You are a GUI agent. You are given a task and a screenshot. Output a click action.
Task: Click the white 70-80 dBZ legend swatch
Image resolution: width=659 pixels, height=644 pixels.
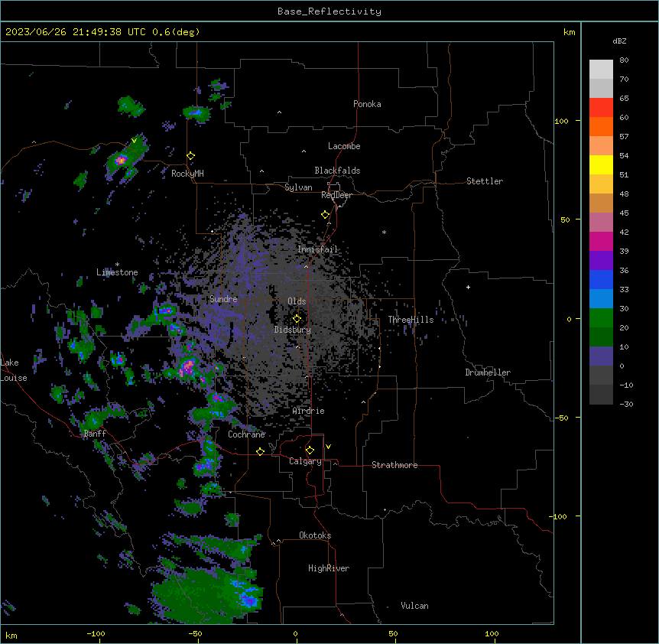(x=601, y=70)
